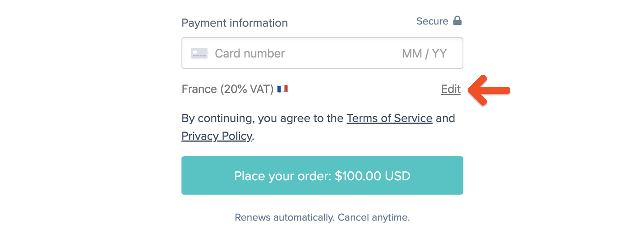The width and height of the screenshot is (644, 237).
Task: Click the empty area of the card field
Action: pyautogui.click(x=342, y=53)
